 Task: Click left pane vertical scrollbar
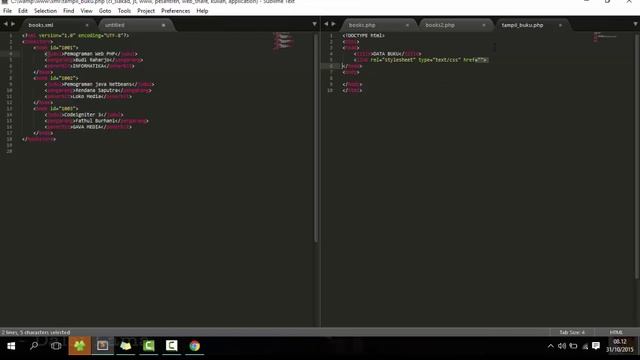coord(316,138)
